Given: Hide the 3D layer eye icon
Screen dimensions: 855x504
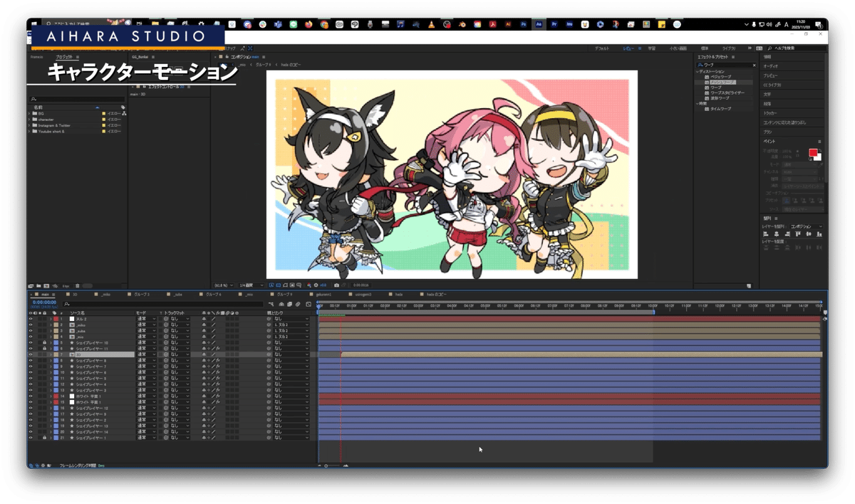Looking at the screenshot, I should click(31, 355).
